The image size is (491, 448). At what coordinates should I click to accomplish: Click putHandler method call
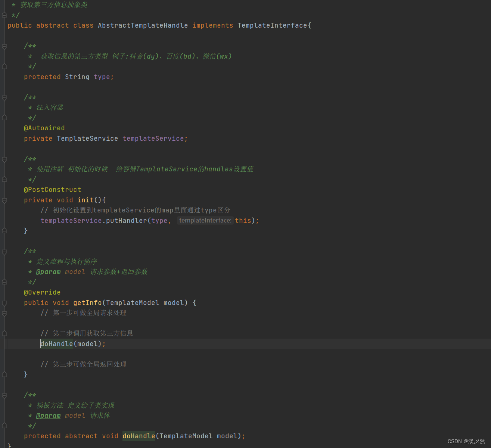coord(127,221)
